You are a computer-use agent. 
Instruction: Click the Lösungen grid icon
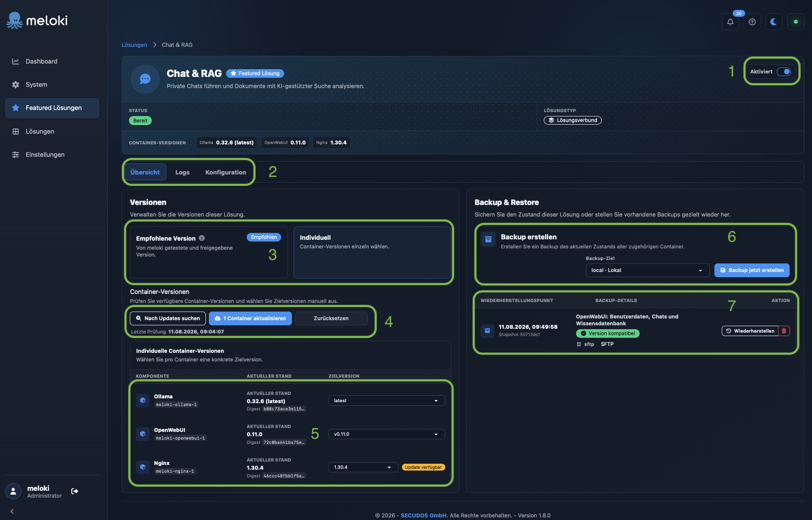(15, 132)
